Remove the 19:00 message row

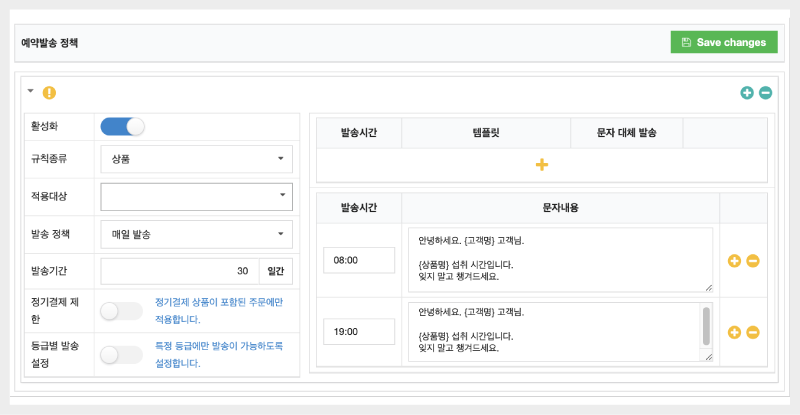[753, 332]
